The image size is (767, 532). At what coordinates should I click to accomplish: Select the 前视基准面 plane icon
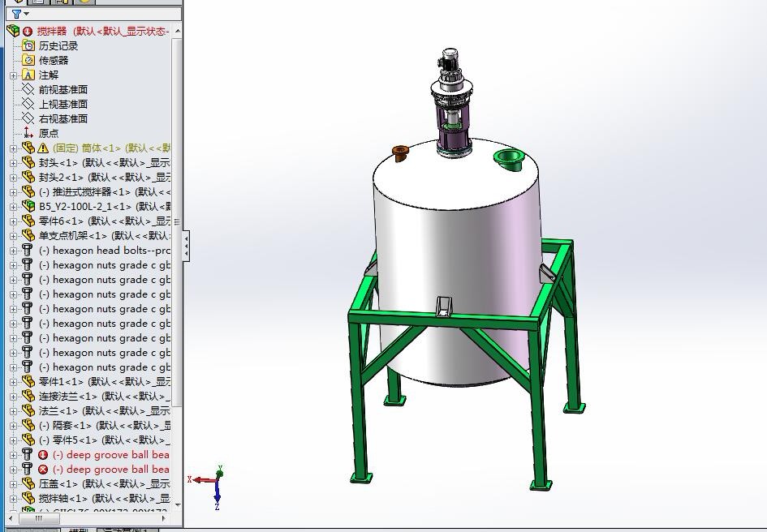[x=28, y=89]
